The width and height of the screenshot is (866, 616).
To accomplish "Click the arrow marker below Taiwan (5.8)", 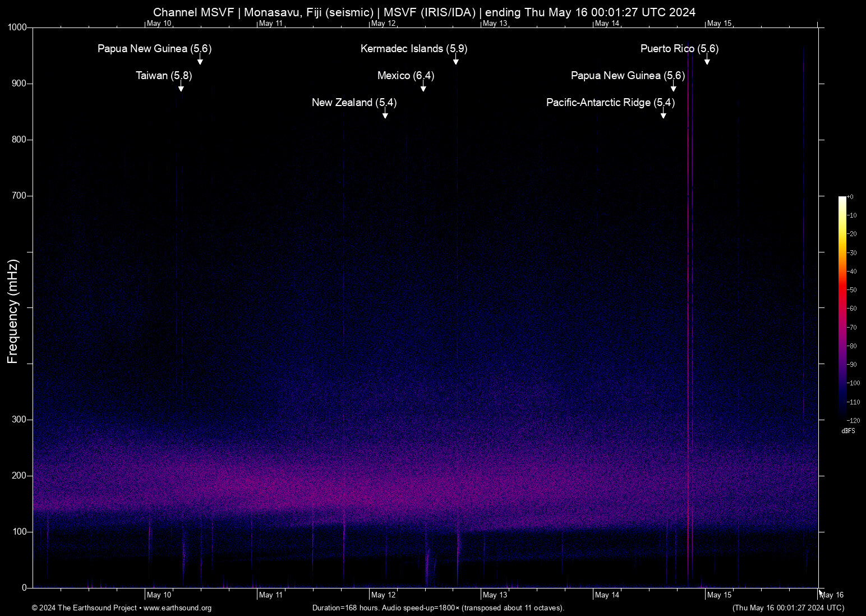I will [x=181, y=87].
